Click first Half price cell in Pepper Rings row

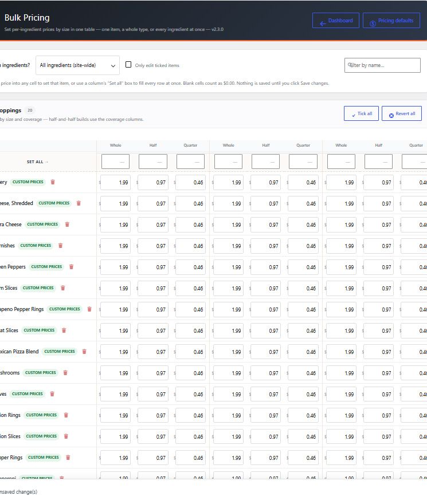[153, 458]
